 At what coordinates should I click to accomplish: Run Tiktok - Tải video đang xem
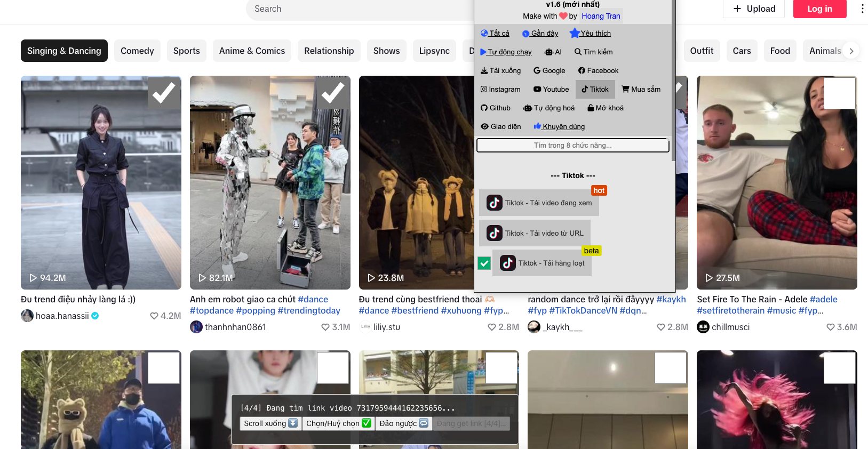539,203
